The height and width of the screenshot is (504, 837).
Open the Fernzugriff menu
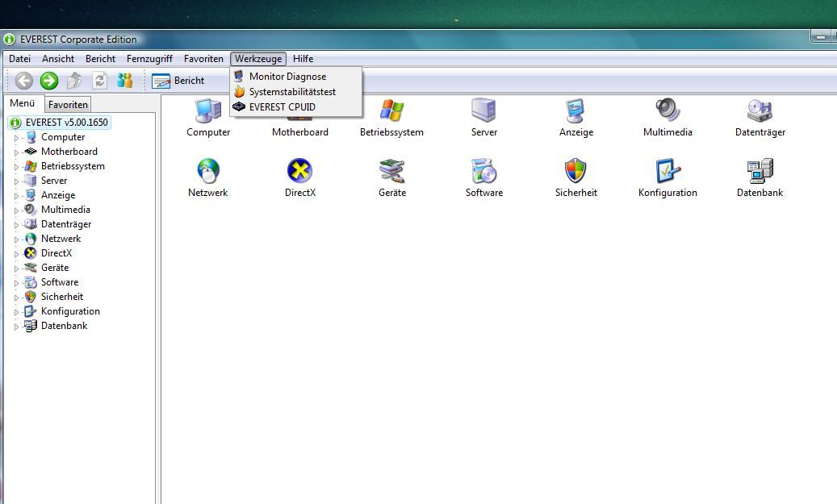(x=149, y=59)
